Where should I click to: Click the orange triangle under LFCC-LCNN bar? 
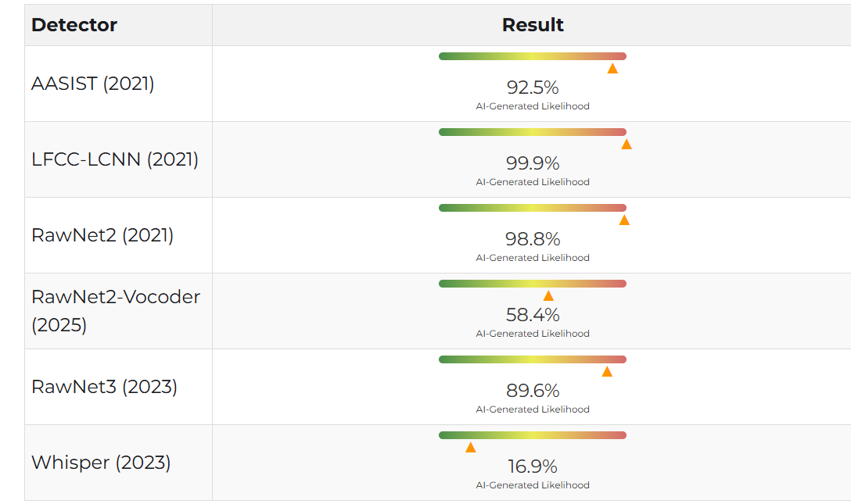[627, 144]
